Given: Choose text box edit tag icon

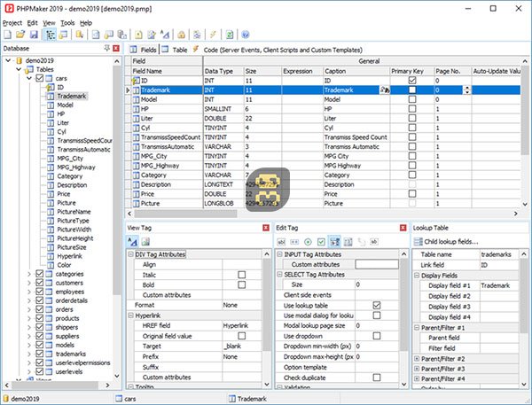Looking at the screenshot, I should point(281,242).
